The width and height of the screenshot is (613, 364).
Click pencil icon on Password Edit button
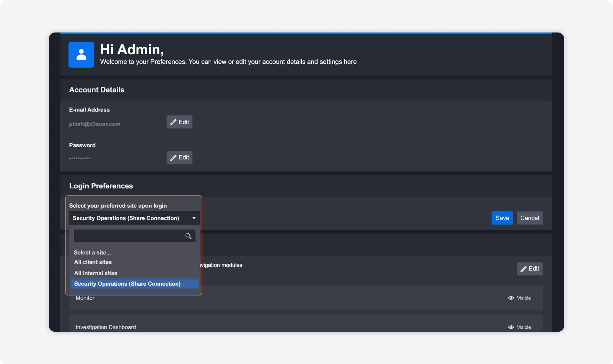click(x=173, y=158)
